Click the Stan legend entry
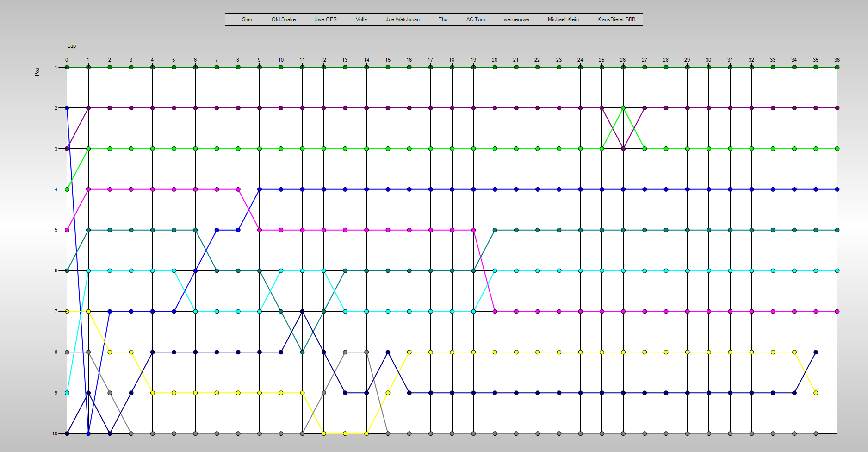 [x=241, y=19]
